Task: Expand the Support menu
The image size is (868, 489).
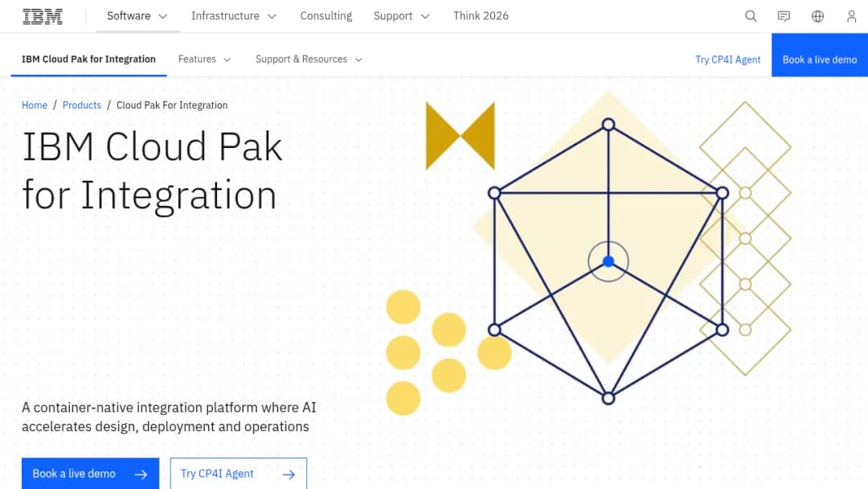Action: [x=401, y=16]
